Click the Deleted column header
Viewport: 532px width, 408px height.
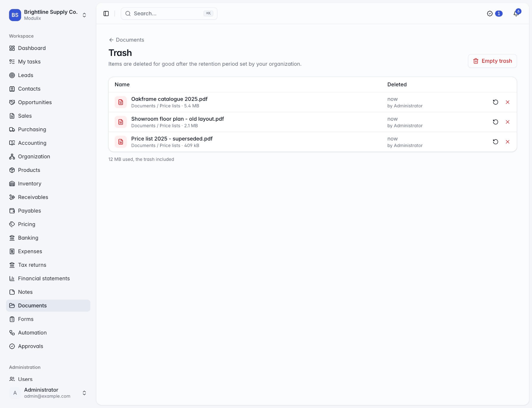397,84
